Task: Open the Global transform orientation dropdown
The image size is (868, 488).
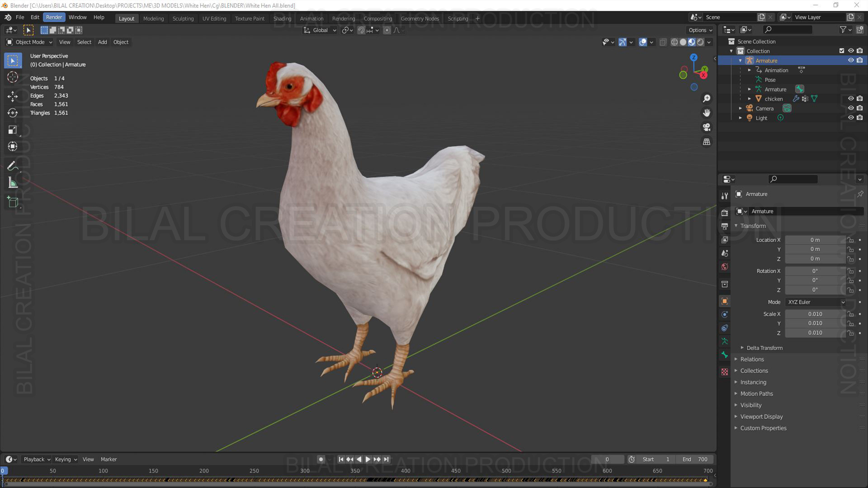Action: (x=320, y=30)
